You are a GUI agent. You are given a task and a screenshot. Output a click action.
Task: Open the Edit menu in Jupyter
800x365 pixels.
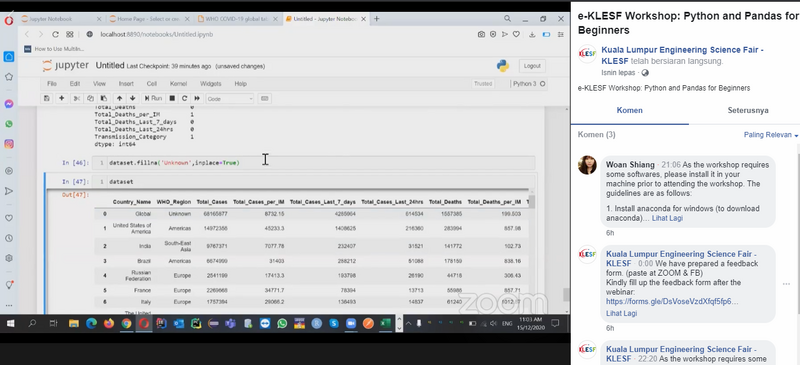click(75, 84)
